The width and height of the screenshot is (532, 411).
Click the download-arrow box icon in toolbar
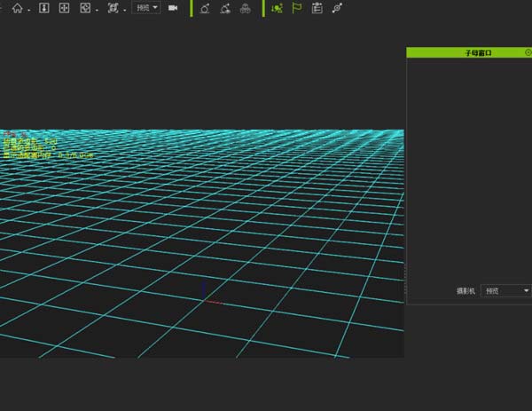tap(43, 8)
